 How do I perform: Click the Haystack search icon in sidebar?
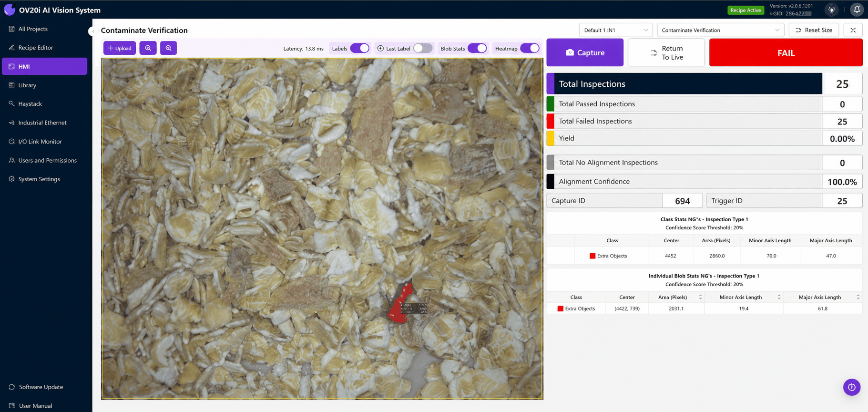(12, 103)
